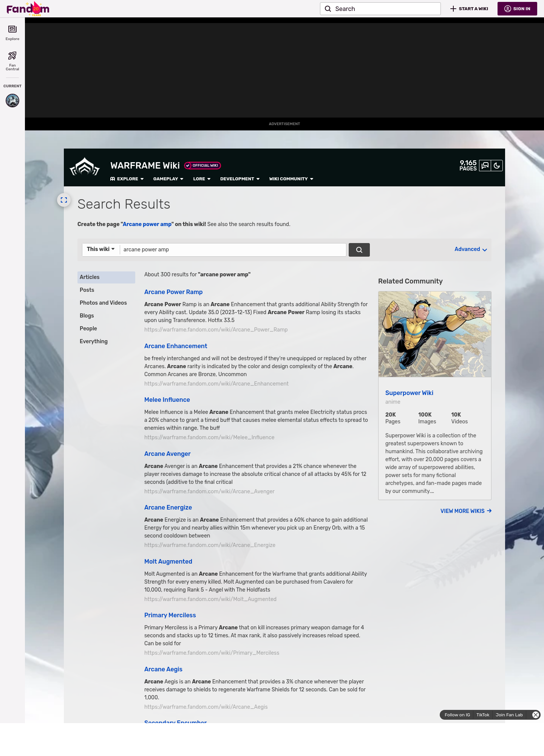Select the Blogs filter tab
This screenshot has width=544, height=756.
coord(106,316)
